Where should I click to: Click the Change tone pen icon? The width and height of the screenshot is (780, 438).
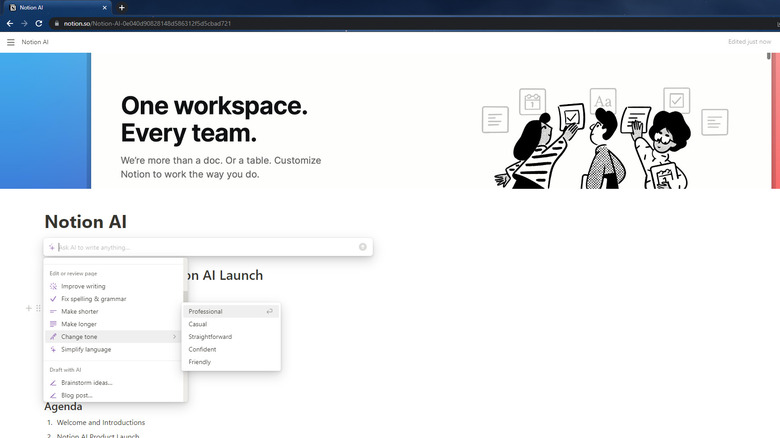pos(53,337)
